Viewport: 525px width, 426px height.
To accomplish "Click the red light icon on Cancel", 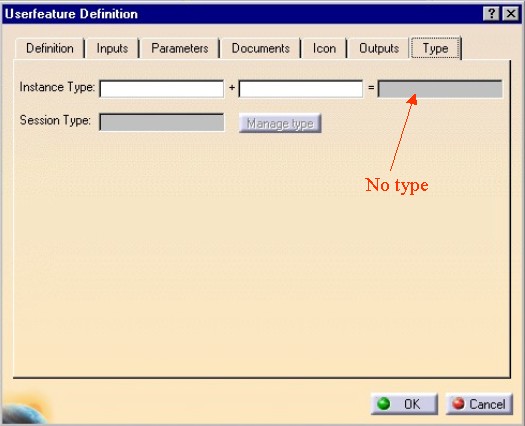I will [458, 403].
